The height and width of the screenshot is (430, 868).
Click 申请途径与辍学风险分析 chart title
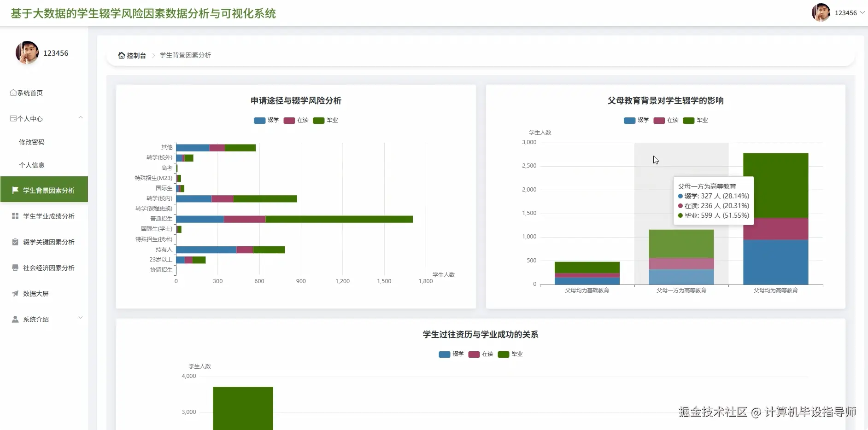point(296,100)
